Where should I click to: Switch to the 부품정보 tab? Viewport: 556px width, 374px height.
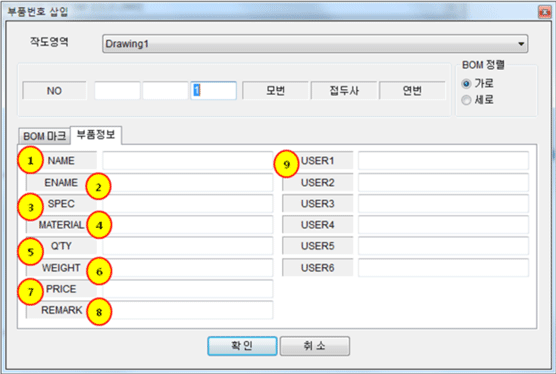click(96, 135)
